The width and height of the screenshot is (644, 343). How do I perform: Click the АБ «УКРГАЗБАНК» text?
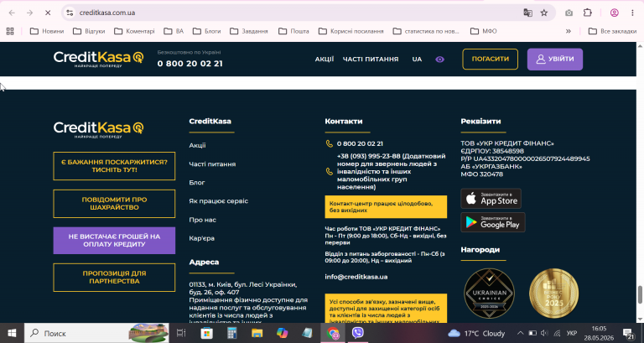coord(491,166)
